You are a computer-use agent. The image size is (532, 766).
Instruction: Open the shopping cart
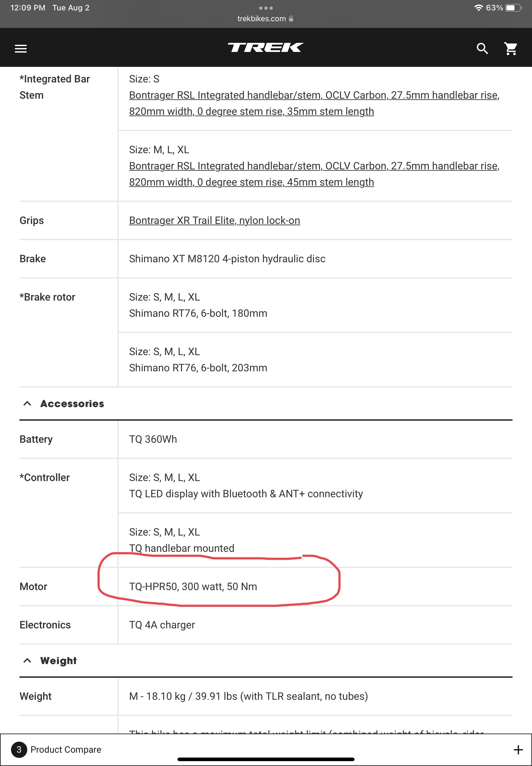pyautogui.click(x=510, y=48)
